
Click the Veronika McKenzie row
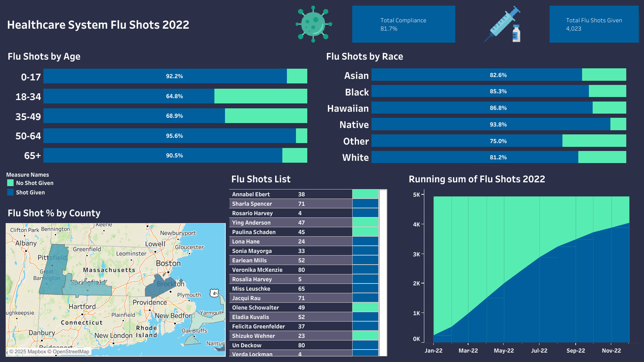coord(304,270)
